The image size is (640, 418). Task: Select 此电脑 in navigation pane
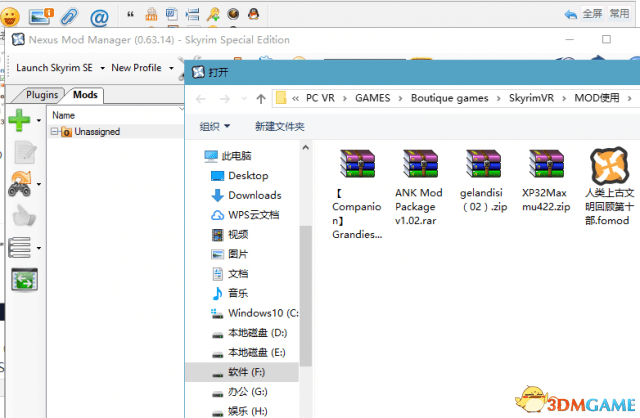[236, 156]
